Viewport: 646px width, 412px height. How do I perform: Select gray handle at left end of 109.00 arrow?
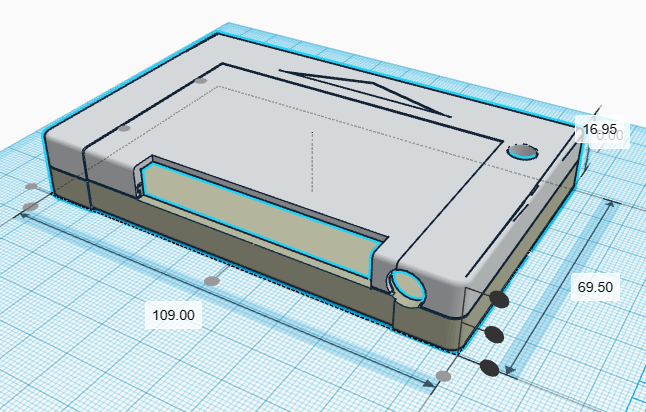pos(30,207)
